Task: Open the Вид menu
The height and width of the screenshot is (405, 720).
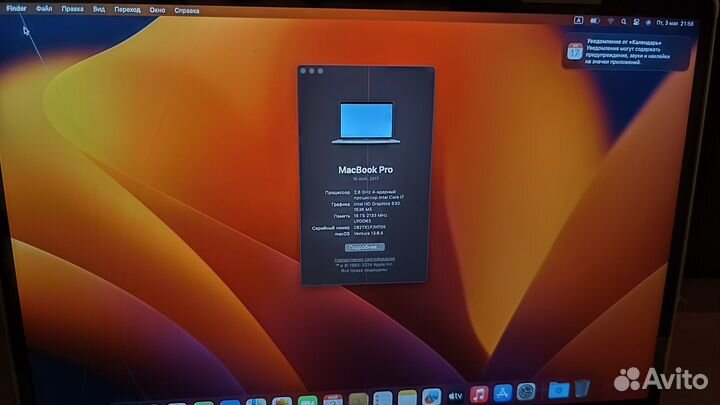Action: click(x=99, y=9)
